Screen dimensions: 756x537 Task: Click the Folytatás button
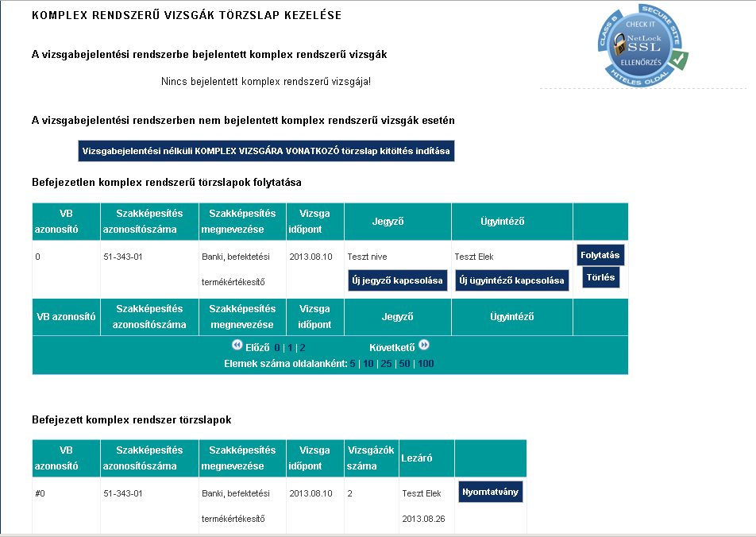pos(600,255)
